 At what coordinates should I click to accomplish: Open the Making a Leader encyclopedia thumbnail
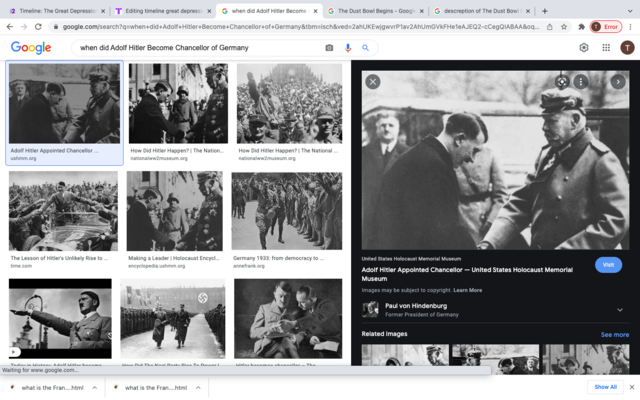[x=175, y=211]
